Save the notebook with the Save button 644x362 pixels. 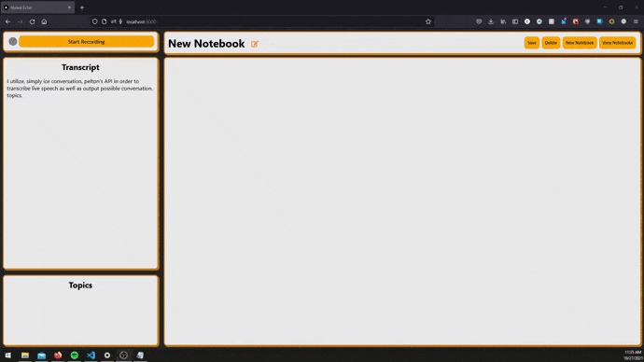click(531, 43)
